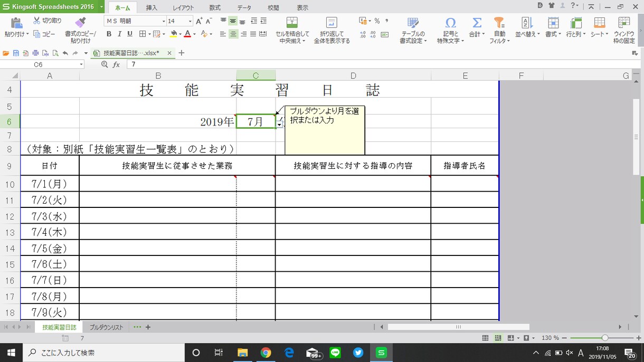This screenshot has height=362, width=644.
Task: Open Symbols and special characters (Ω) icon
Action: click(450, 23)
